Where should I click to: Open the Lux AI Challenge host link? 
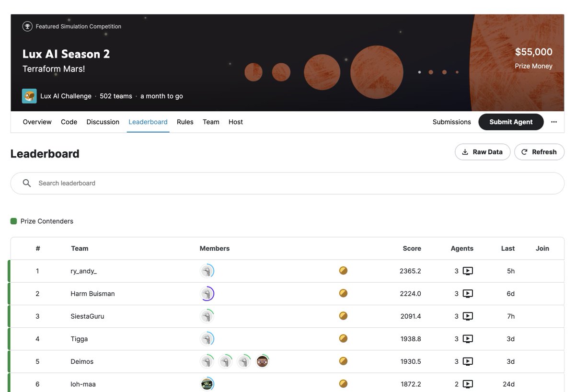[x=66, y=96]
